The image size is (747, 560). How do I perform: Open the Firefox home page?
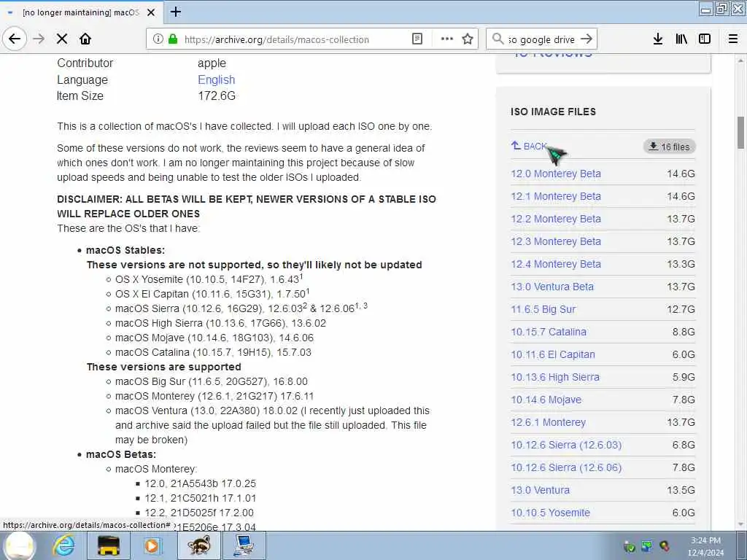85,39
